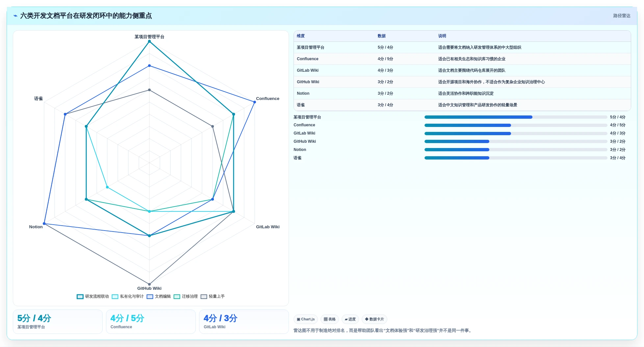Click the Notion radar axis label
The width and height of the screenshot is (644, 347).
tap(36, 227)
